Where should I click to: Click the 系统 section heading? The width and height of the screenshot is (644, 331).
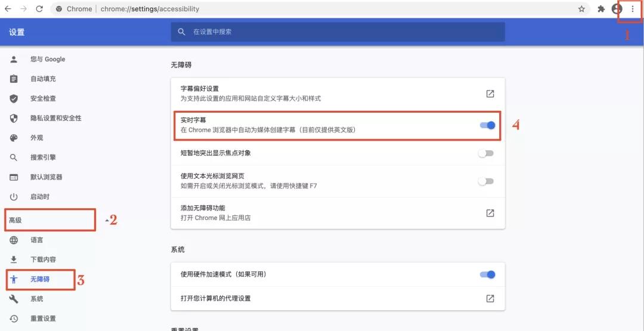(x=178, y=249)
